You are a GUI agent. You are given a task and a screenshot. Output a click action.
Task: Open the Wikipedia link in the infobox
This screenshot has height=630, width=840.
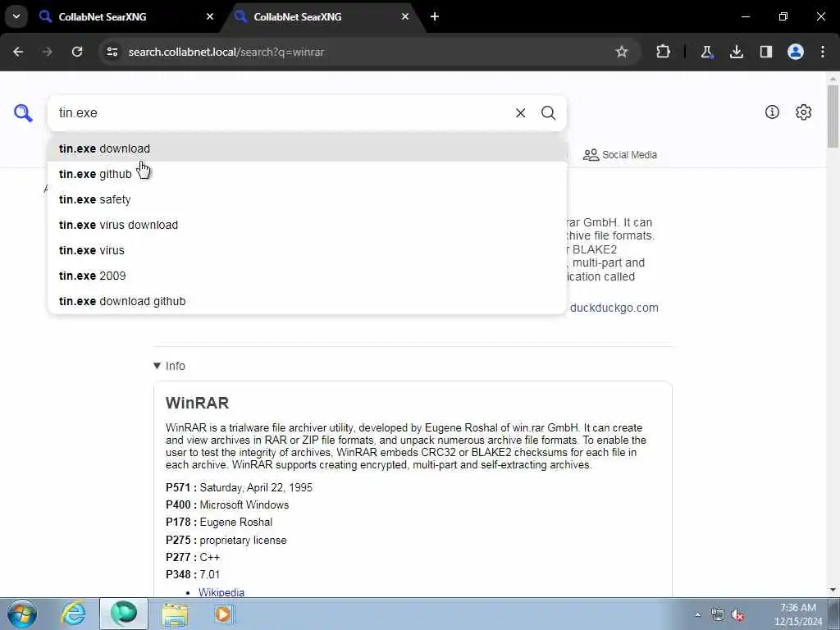tap(221, 592)
